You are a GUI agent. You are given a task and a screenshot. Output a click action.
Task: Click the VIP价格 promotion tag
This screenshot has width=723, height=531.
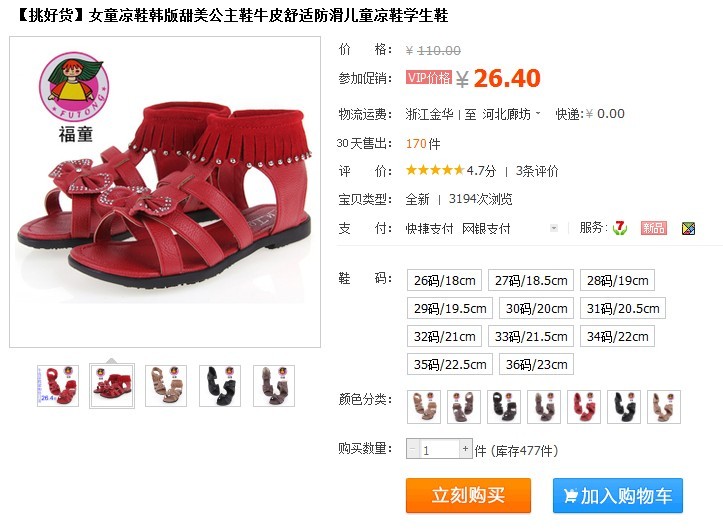point(428,77)
